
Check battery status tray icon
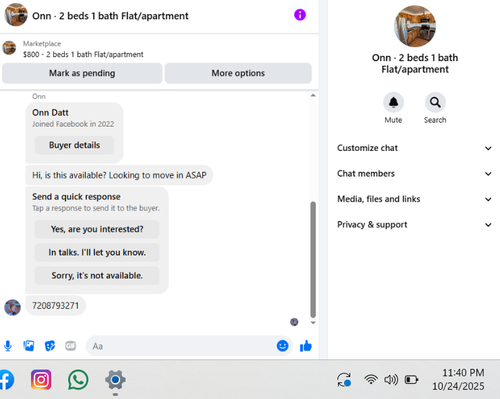[x=411, y=380]
